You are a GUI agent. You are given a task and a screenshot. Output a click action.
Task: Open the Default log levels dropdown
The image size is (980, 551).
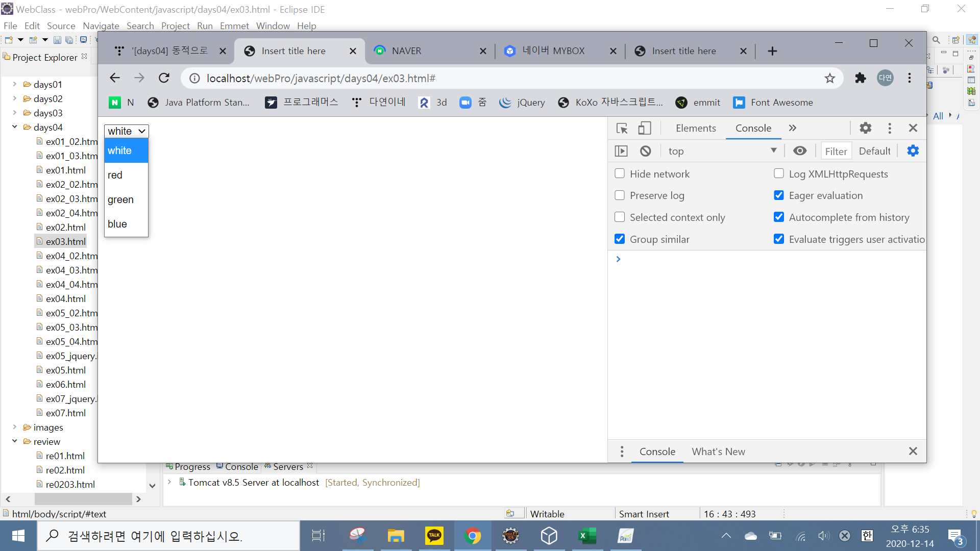874,151
